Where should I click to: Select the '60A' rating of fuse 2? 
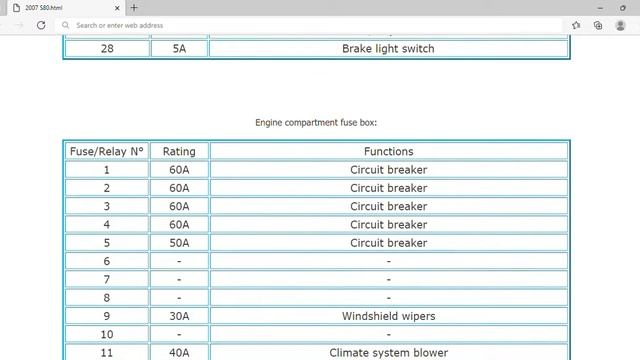[179, 188]
